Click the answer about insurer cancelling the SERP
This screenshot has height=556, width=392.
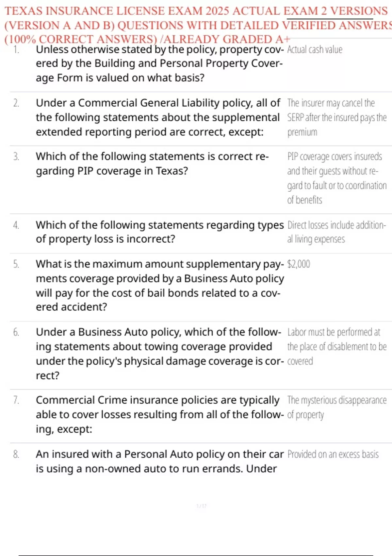[336, 117]
